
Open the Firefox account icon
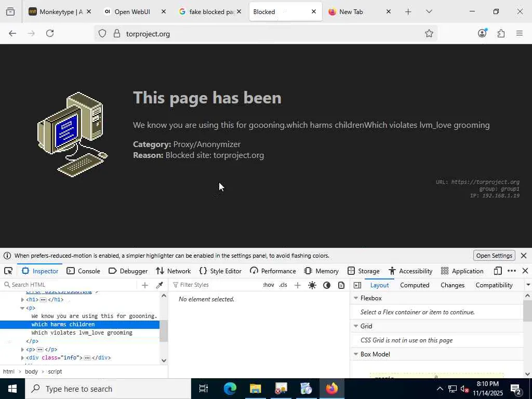[482, 33]
